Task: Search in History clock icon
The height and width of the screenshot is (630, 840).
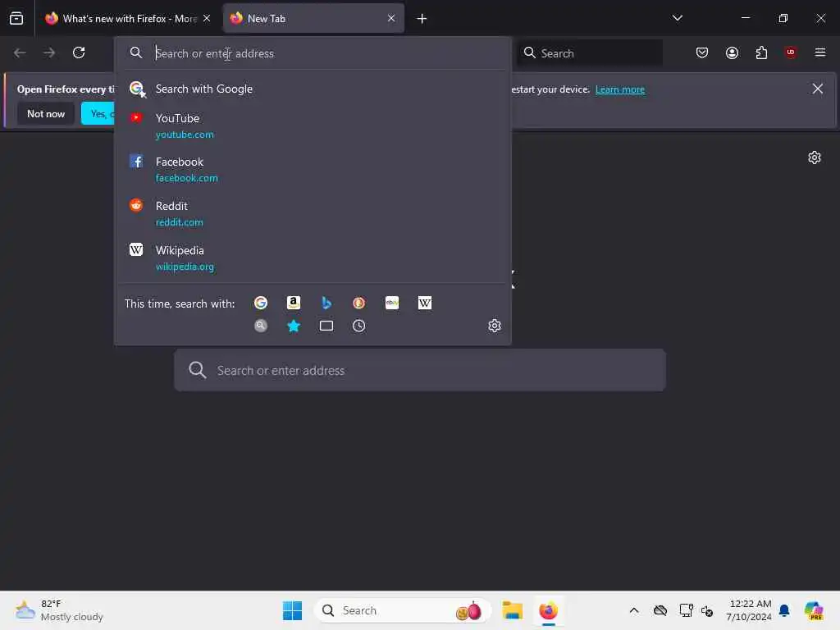Action: click(x=359, y=326)
